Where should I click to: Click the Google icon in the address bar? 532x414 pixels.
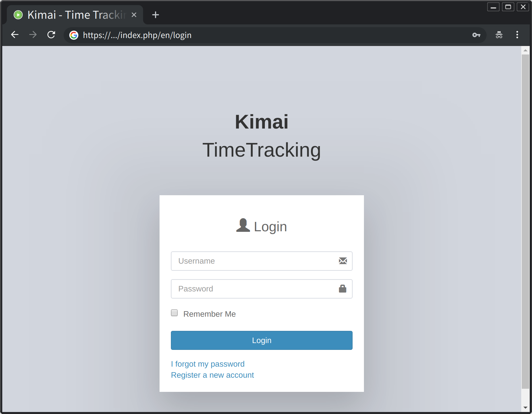pyautogui.click(x=74, y=35)
